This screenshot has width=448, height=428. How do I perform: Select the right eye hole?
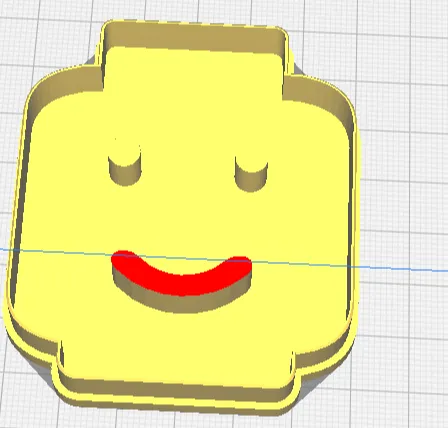click(x=251, y=175)
